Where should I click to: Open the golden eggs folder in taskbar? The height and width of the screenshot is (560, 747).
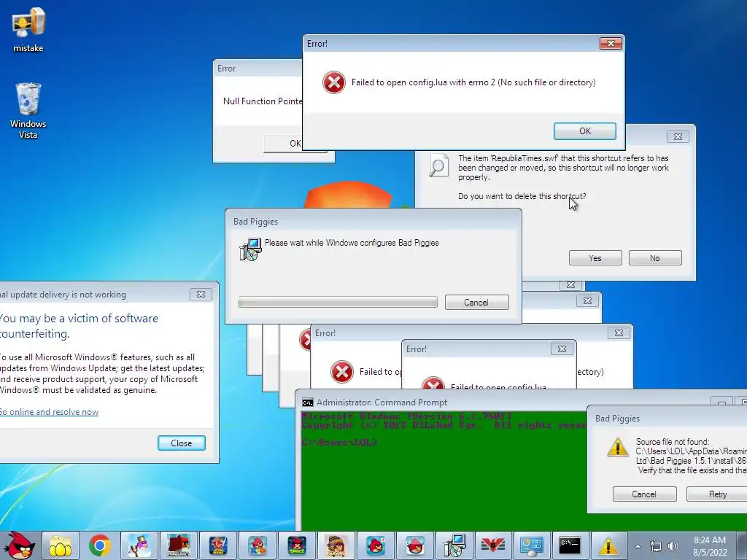click(x=61, y=545)
